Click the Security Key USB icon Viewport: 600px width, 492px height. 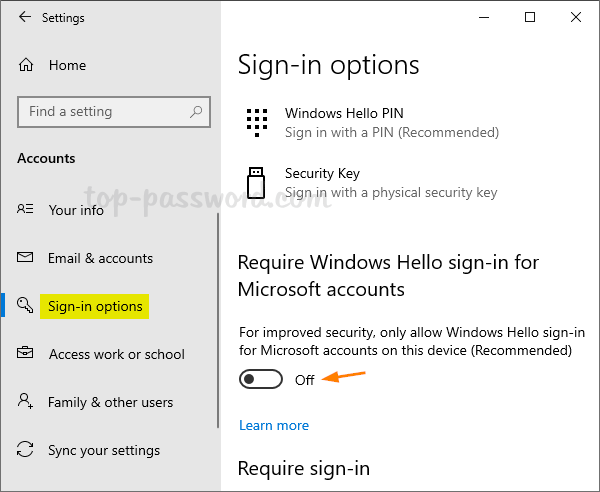(257, 183)
